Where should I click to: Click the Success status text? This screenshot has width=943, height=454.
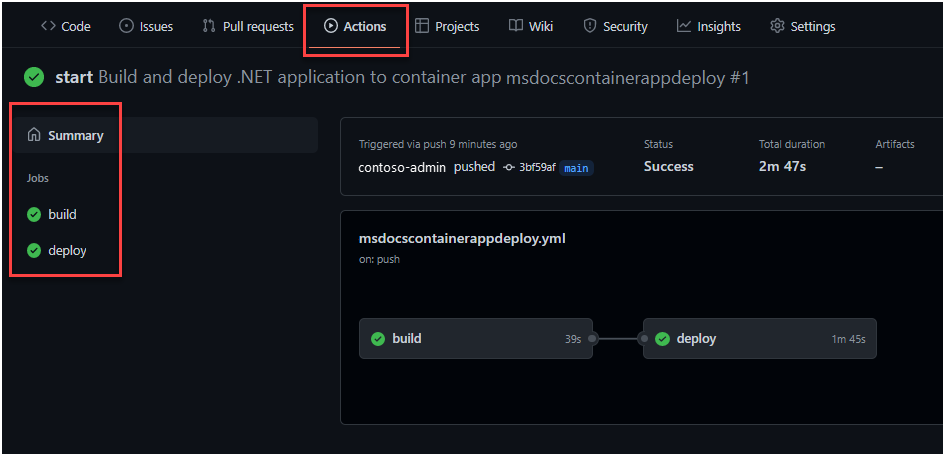coord(669,167)
